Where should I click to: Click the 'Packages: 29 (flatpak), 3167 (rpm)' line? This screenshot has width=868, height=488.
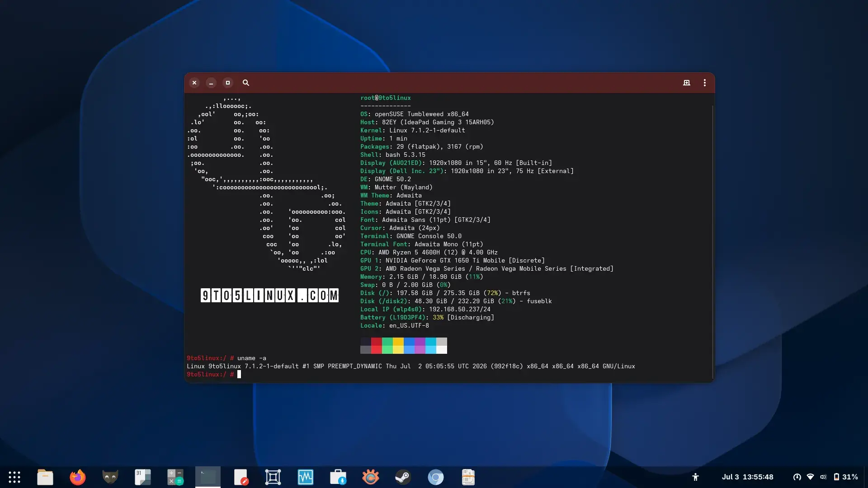[422, 147]
